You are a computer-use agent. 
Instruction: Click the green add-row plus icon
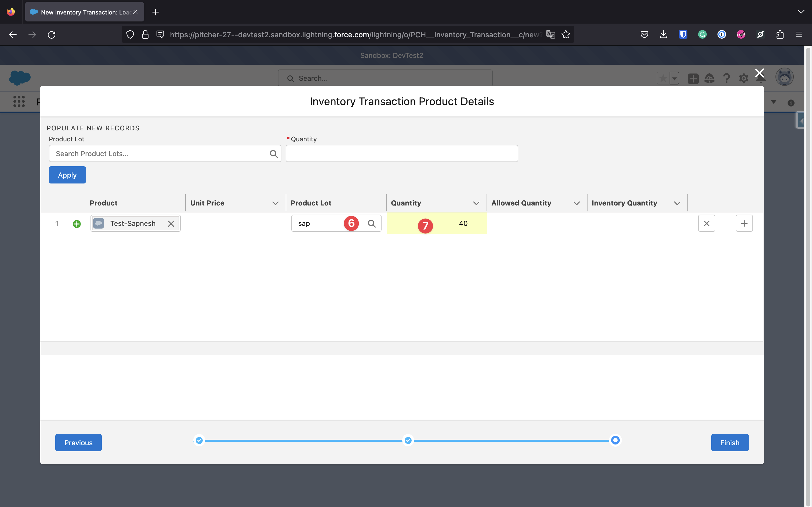(x=77, y=224)
